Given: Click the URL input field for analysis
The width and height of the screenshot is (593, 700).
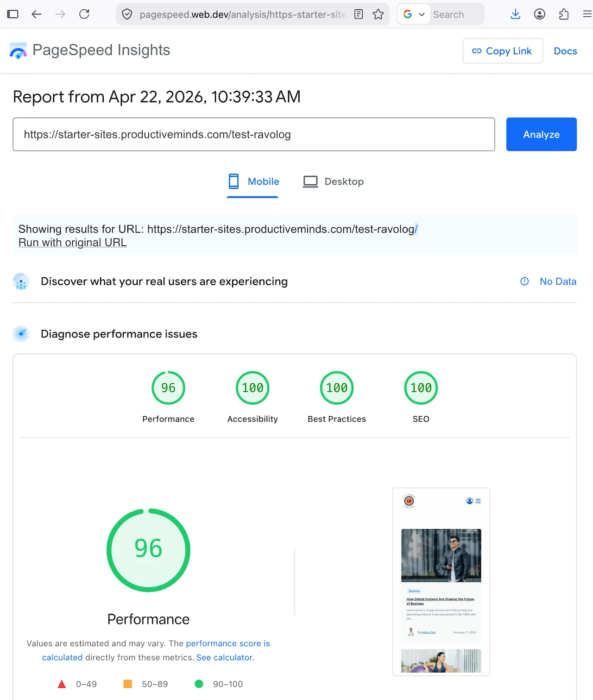Looking at the screenshot, I should pos(254,134).
